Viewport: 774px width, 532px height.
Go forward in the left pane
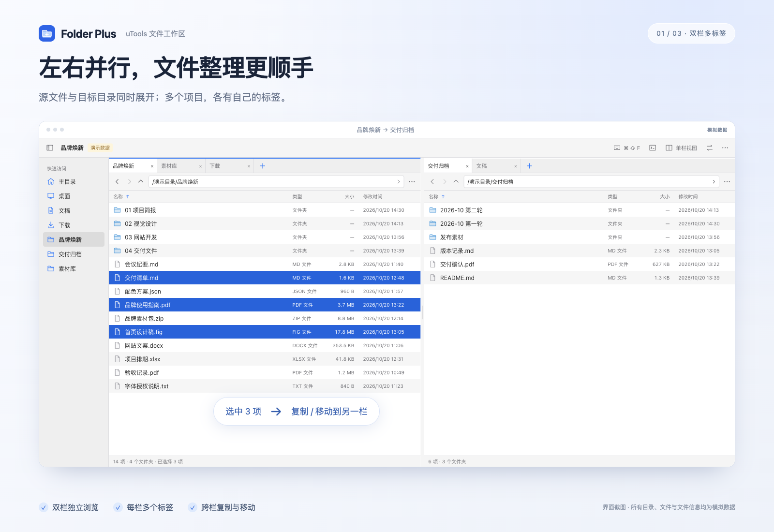tap(129, 182)
